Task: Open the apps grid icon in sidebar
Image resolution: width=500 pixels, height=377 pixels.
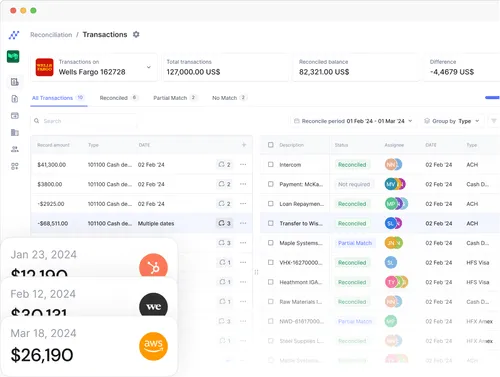Action: tap(15, 166)
